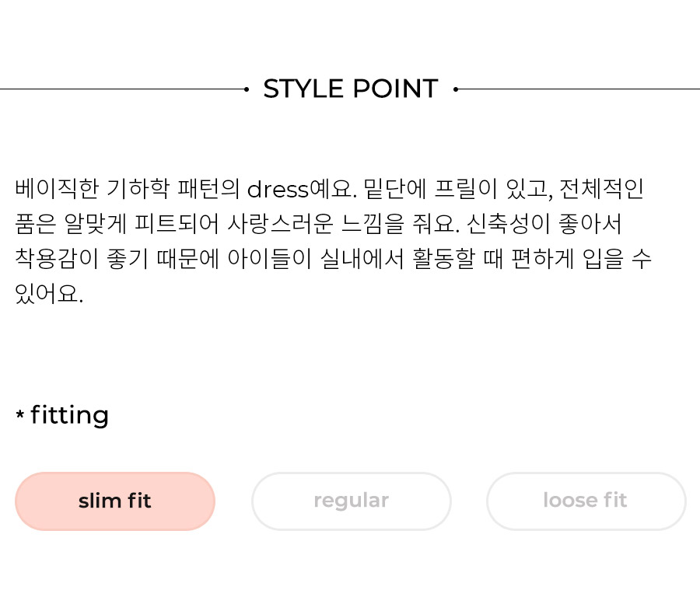Click the word dress in the description
Screen dimensions: 700x597
278,189
